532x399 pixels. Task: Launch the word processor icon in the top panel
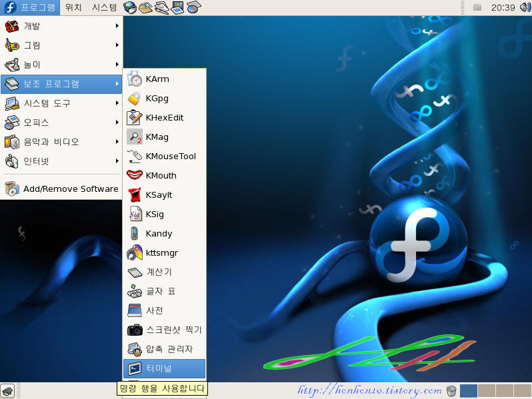click(162, 7)
